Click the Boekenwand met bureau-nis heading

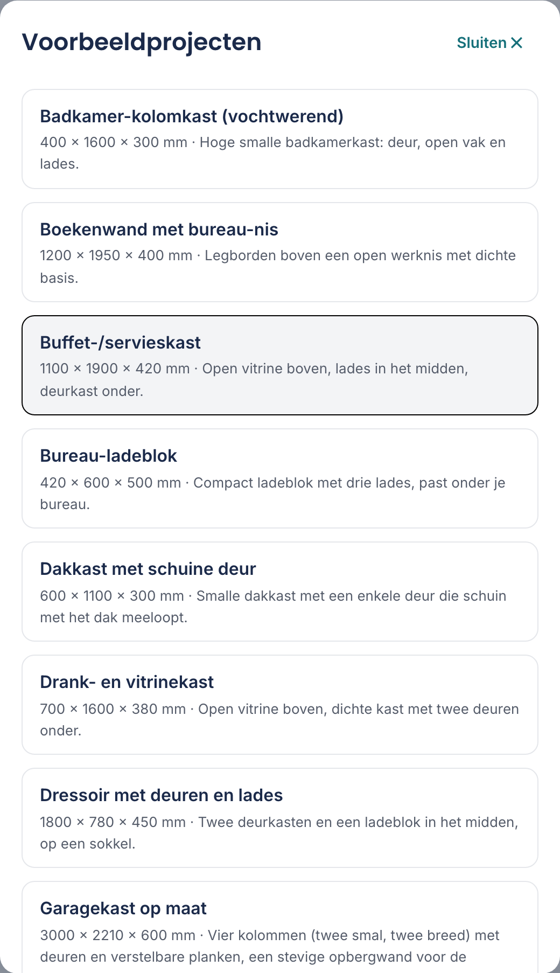pos(159,230)
